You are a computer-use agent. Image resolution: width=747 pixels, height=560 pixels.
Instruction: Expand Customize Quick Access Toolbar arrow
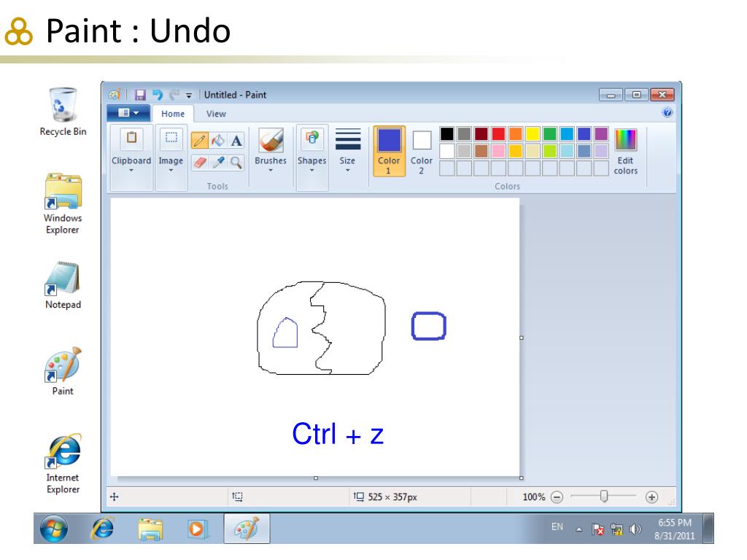(x=189, y=96)
